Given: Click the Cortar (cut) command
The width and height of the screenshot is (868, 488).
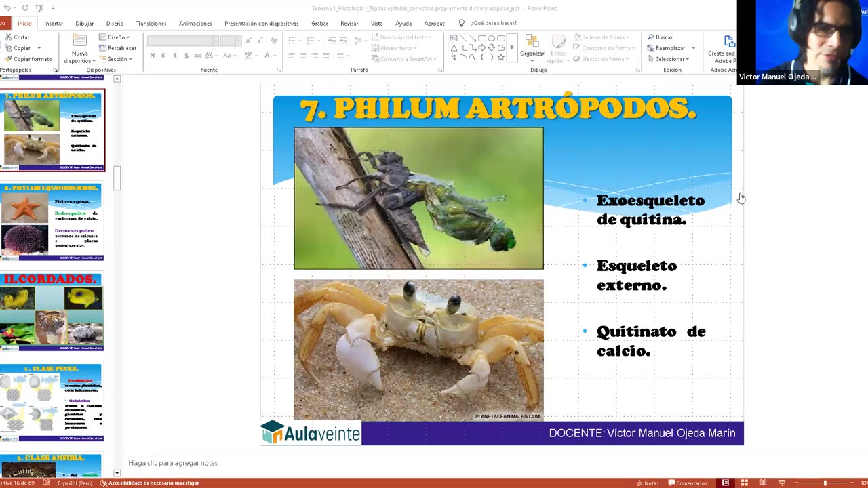Looking at the screenshot, I should point(17,37).
